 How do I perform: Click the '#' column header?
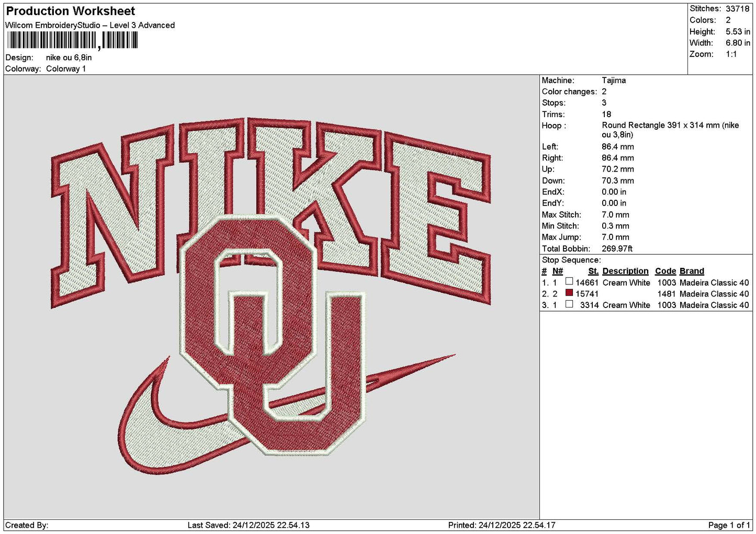point(544,271)
